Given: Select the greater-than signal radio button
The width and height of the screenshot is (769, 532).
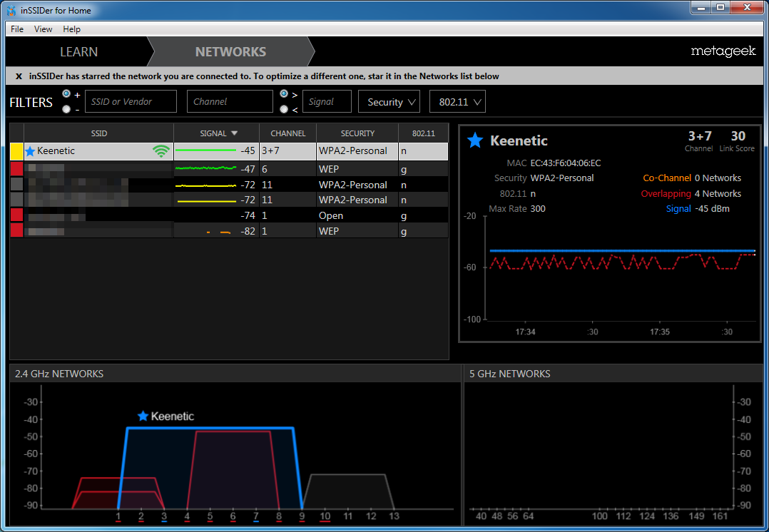Looking at the screenshot, I should click(x=284, y=93).
